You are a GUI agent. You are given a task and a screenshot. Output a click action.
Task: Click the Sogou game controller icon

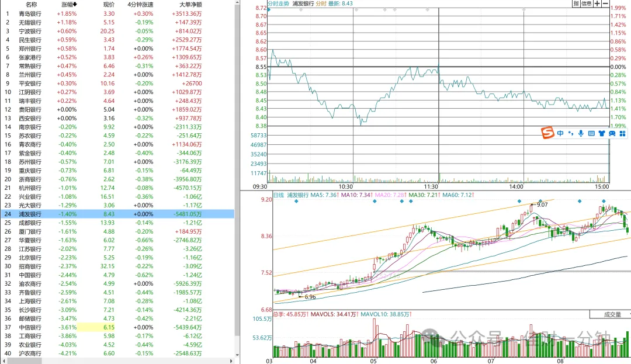point(612,133)
